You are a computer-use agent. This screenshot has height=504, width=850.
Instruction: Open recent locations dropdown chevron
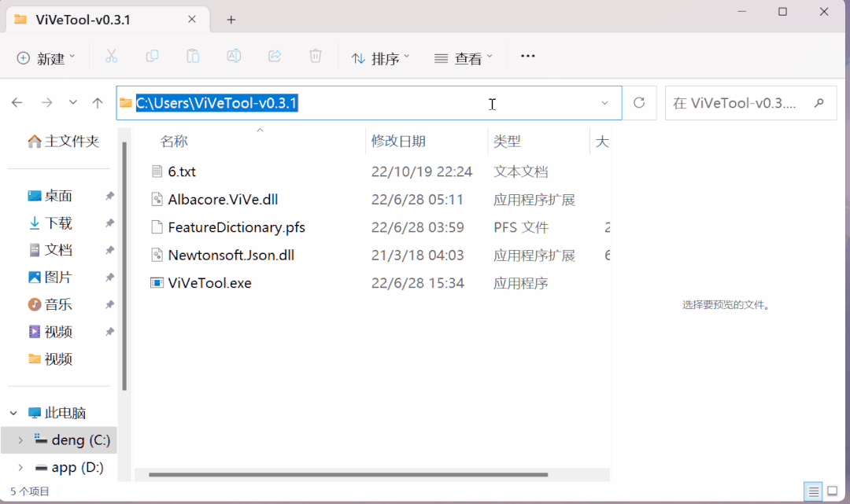[x=72, y=102]
